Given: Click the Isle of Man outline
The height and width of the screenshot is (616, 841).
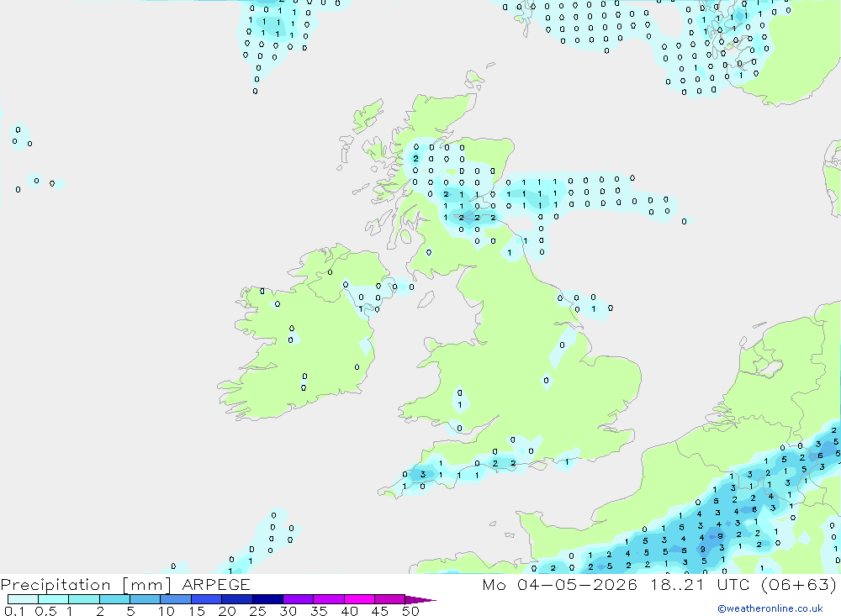Looking at the screenshot, I should tap(426, 299).
